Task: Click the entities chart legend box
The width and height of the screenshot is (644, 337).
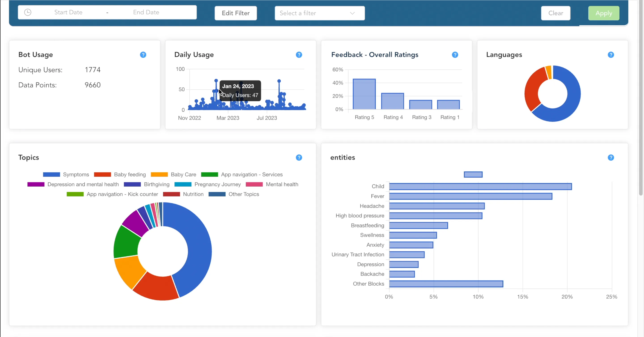Action: (x=473, y=174)
